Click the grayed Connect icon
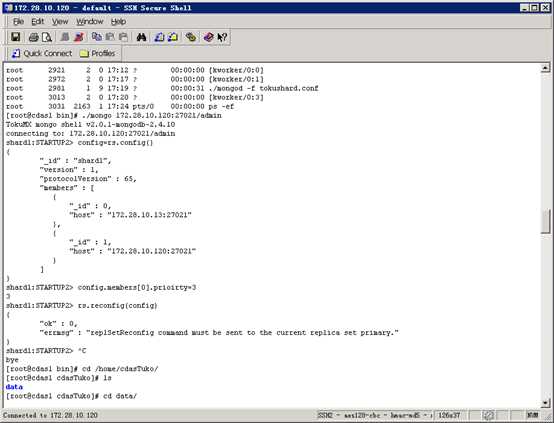 [x=65, y=37]
